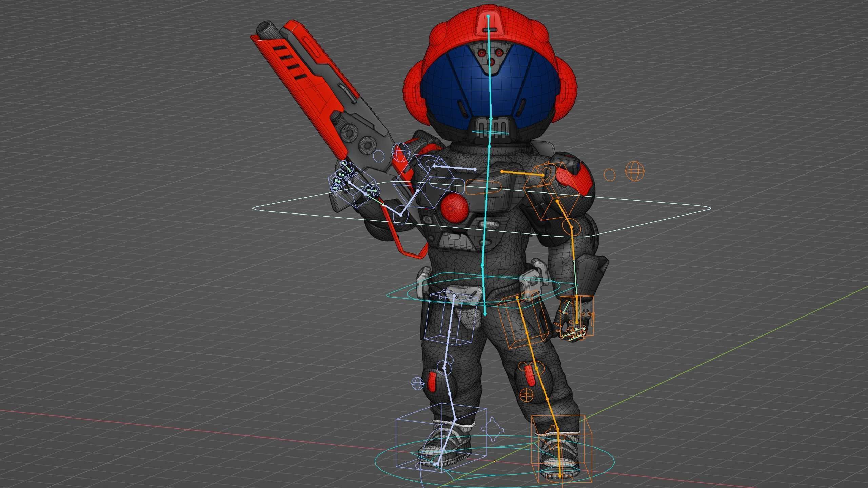Select the orange thigh bone
This screenshot has width=868, height=488.
(x=527, y=332)
